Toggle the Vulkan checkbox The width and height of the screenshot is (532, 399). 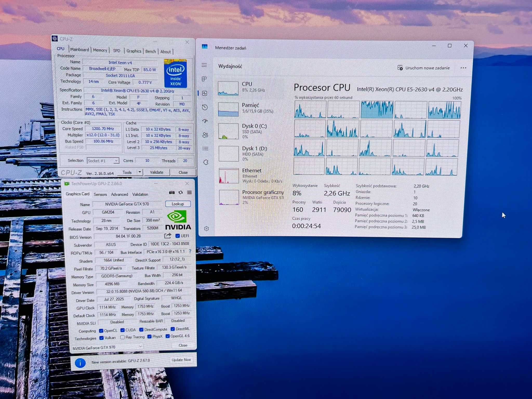tap(102, 338)
